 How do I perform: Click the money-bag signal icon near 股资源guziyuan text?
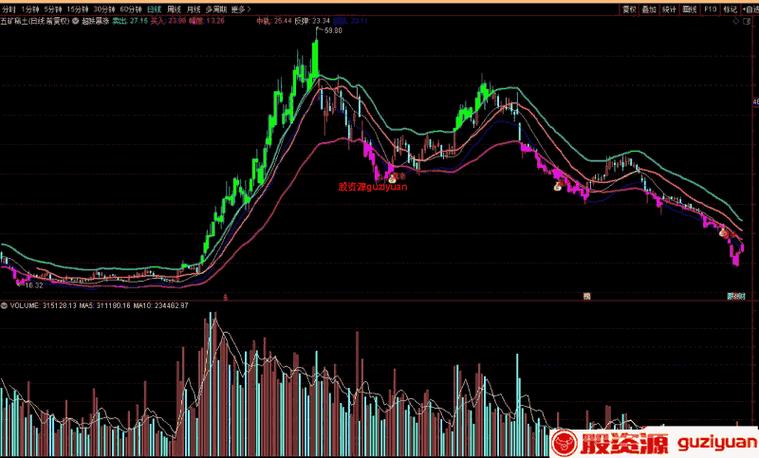393,179
